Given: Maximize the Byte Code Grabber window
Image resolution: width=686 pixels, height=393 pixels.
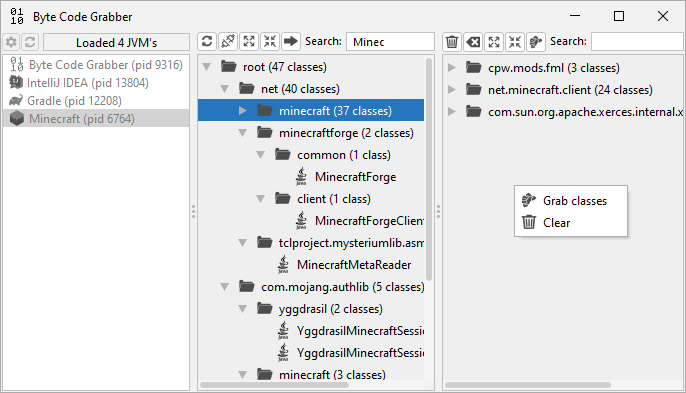Looking at the screenshot, I should [x=619, y=16].
